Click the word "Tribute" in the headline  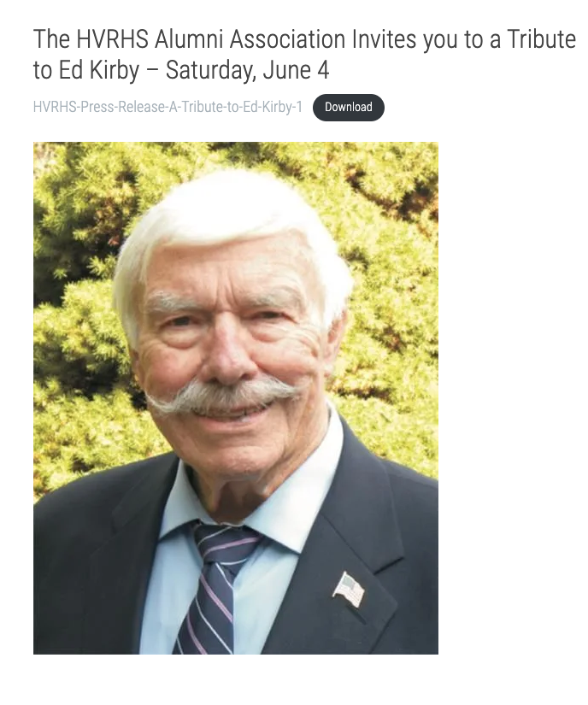542,39
